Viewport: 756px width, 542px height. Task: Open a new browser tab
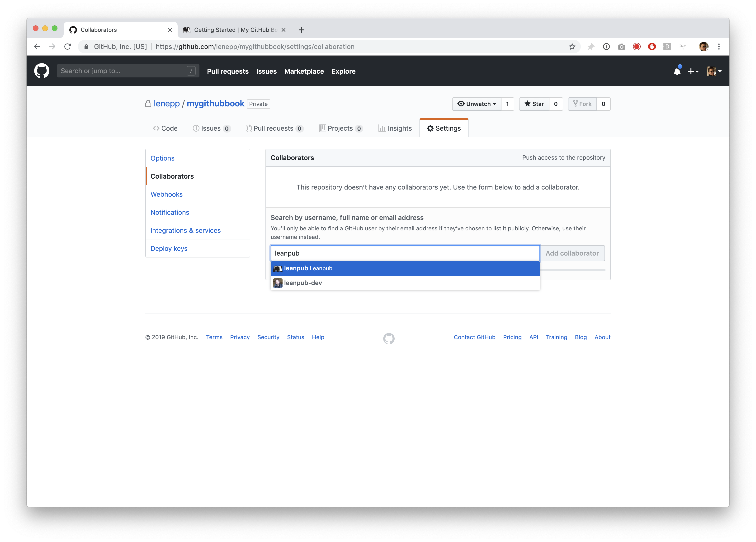pyautogui.click(x=301, y=30)
